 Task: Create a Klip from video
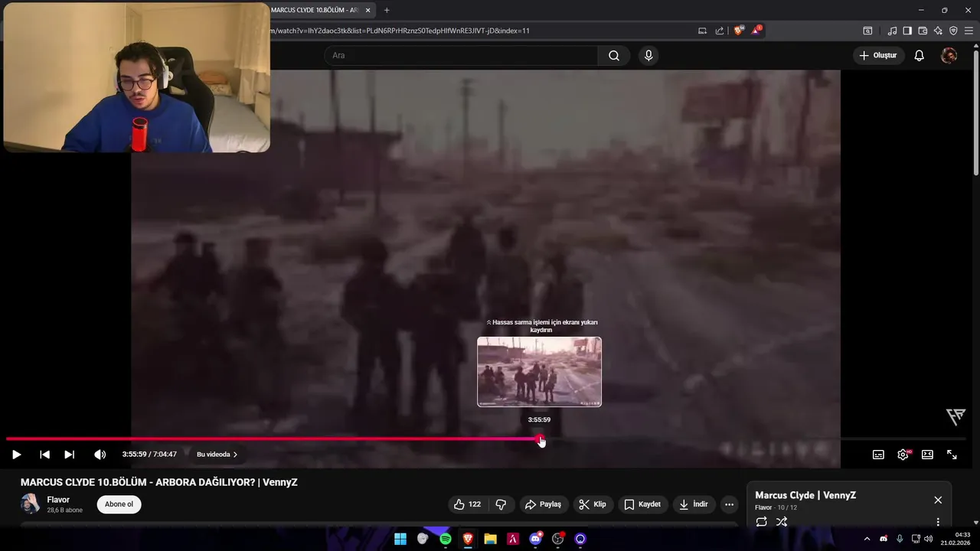[593, 504]
